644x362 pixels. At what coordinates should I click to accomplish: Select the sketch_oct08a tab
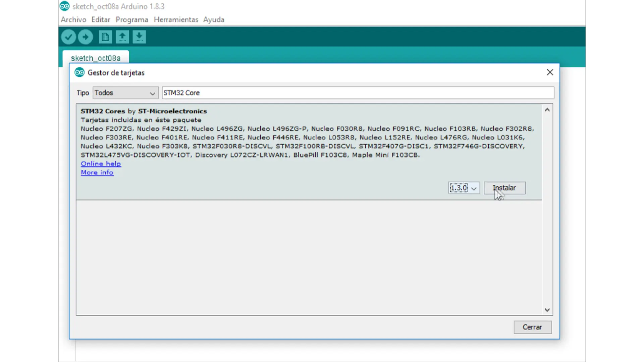click(x=96, y=58)
